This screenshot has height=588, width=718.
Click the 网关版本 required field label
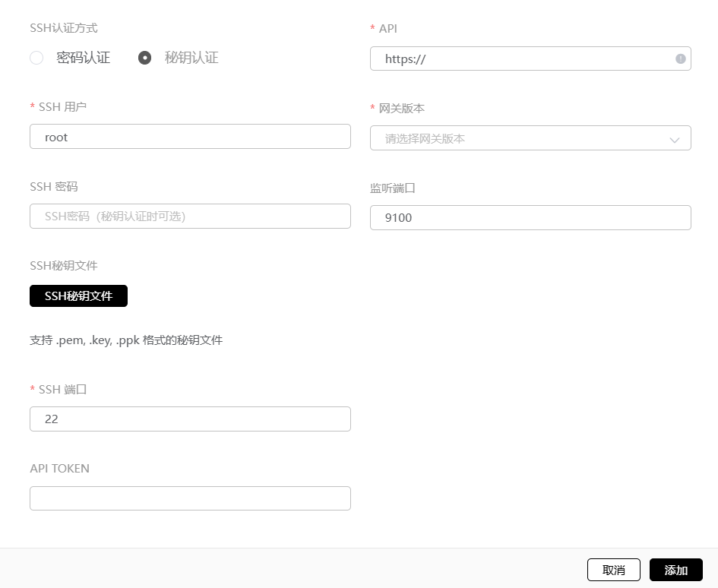click(x=401, y=109)
